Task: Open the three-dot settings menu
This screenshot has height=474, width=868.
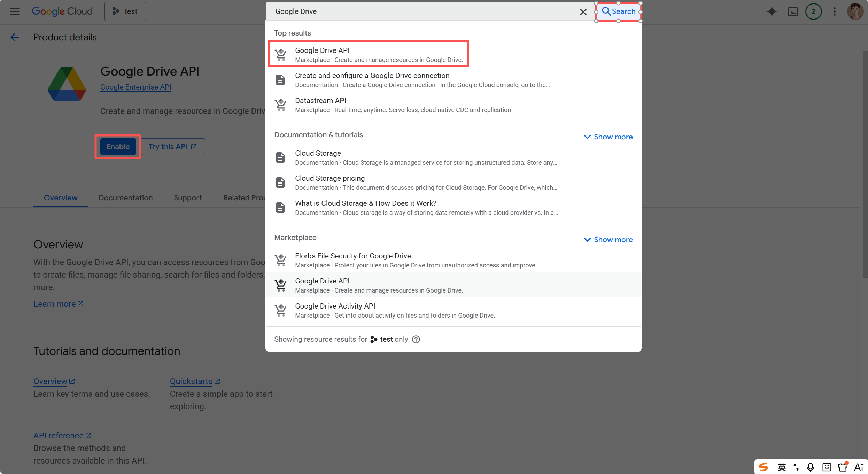Action: [x=834, y=11]
